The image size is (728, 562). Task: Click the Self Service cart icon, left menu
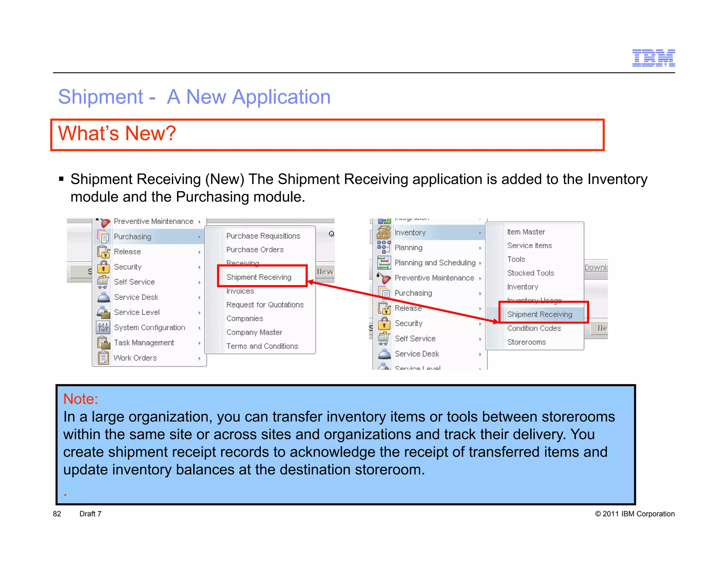(x=103, y=282)
